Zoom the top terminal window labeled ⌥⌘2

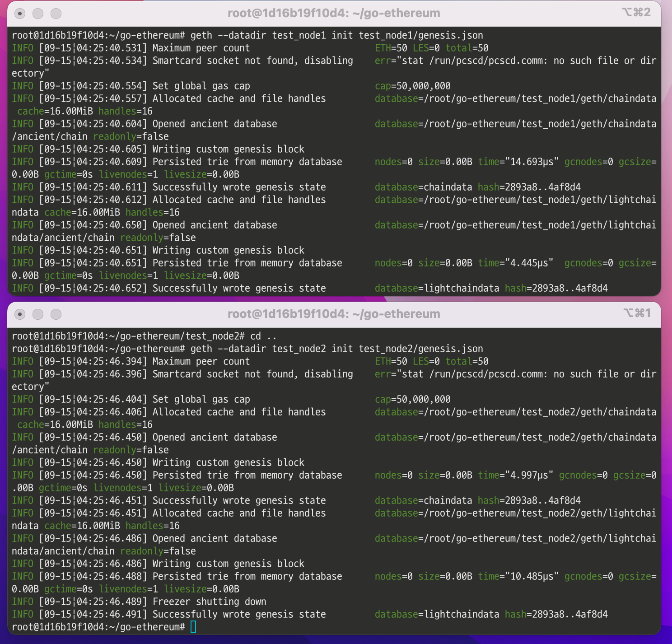point(56,14)
